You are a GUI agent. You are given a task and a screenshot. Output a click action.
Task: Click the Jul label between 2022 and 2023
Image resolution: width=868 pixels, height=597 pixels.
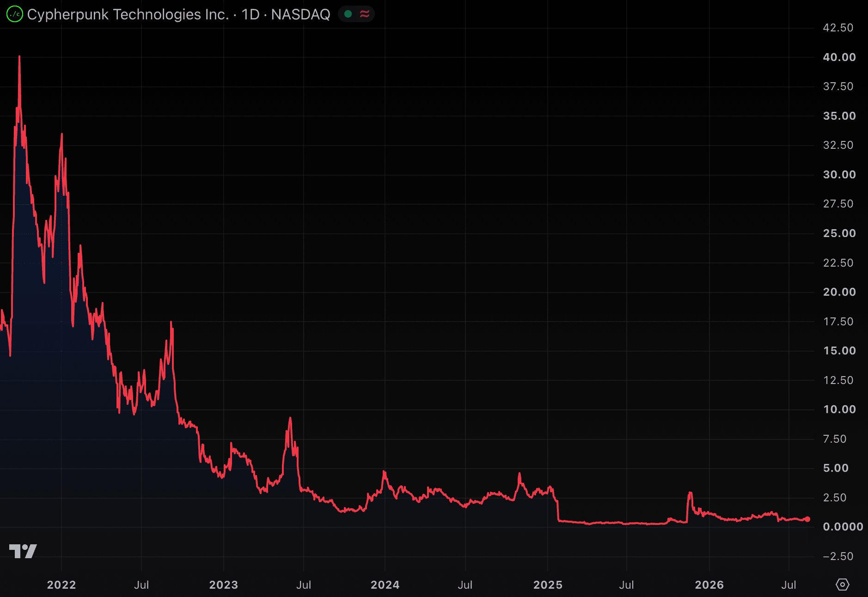coord(141,585)
